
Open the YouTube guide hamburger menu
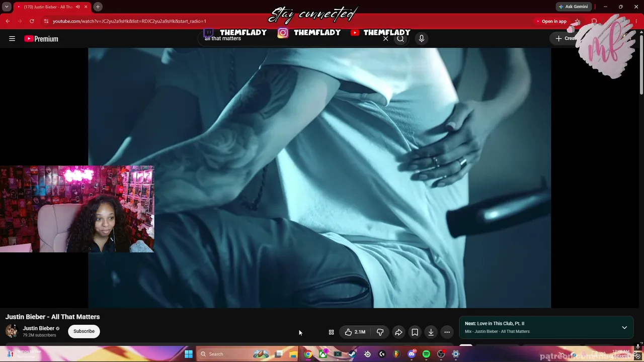(12, 39)
